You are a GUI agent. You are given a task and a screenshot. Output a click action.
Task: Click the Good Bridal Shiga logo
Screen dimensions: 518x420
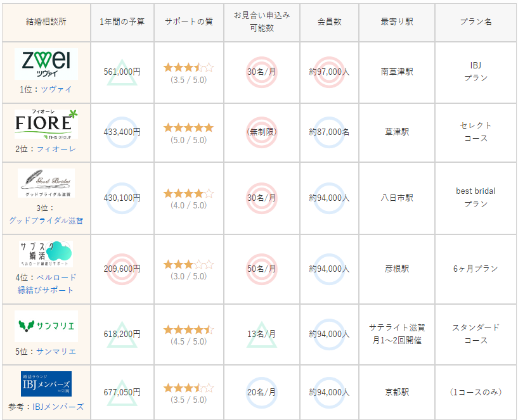pyautogui.click(x=46, y=182)
